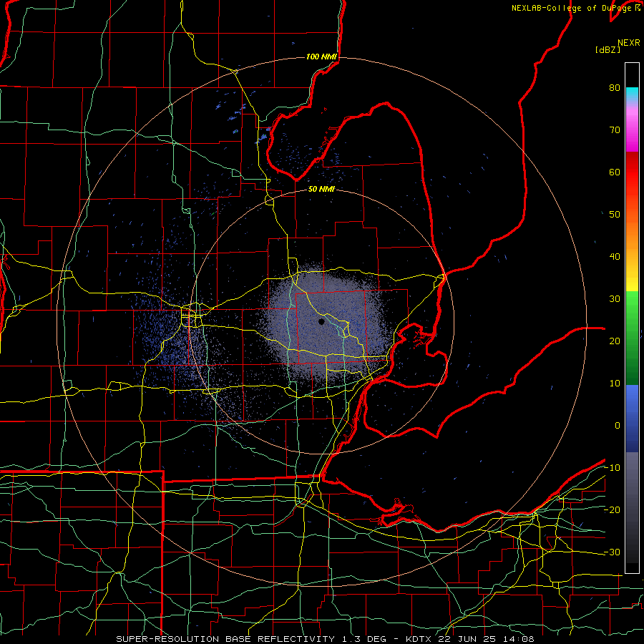
Task: Click the 20 value on the dBZ scale
Action: [x=615, y=341]
